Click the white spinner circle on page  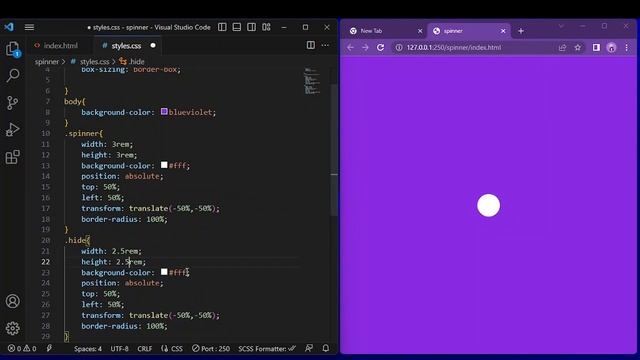489,205
